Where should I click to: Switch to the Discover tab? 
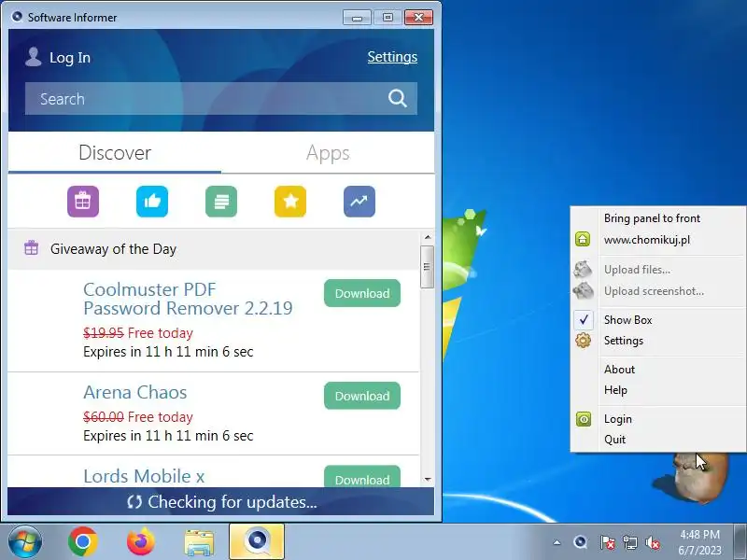click(x=115, y=153)
